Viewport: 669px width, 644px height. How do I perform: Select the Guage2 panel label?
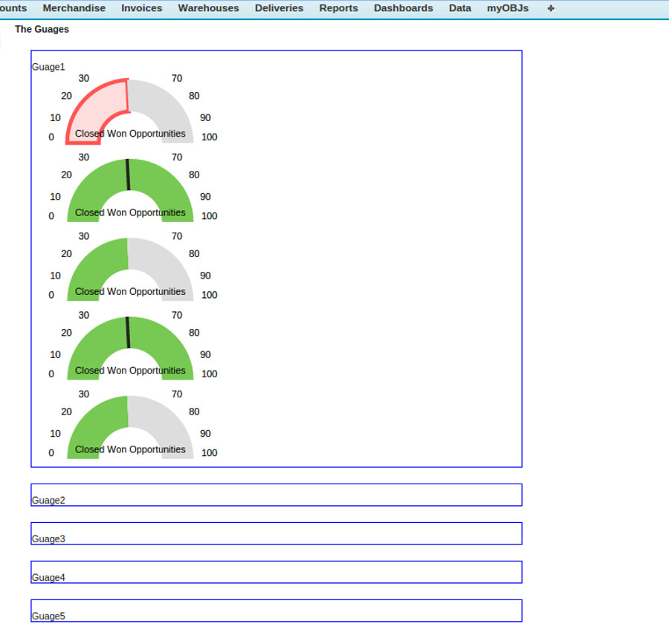tap(48, 501)
